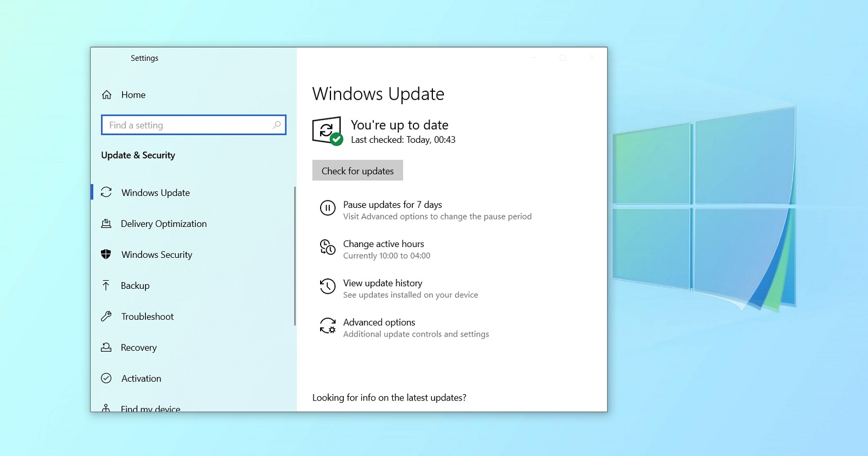The width and height of the screenshot is (868, 456).
Task: Click the Home house icon
Action: [107, 95]
